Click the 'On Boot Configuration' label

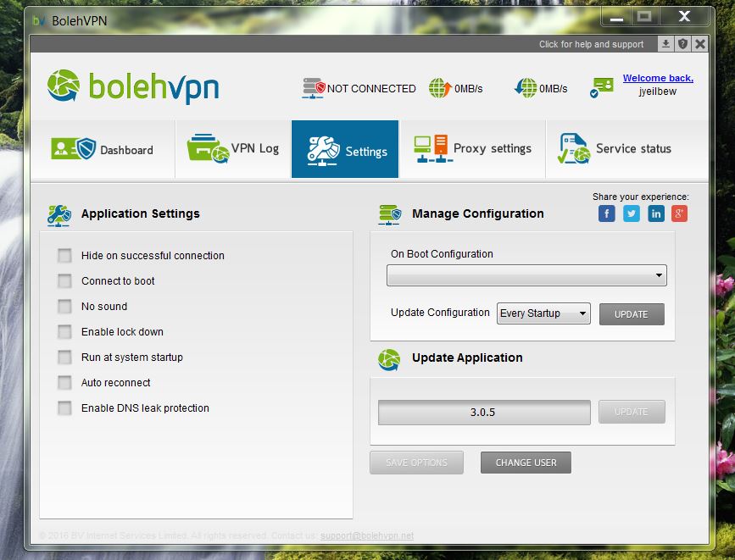442,254
